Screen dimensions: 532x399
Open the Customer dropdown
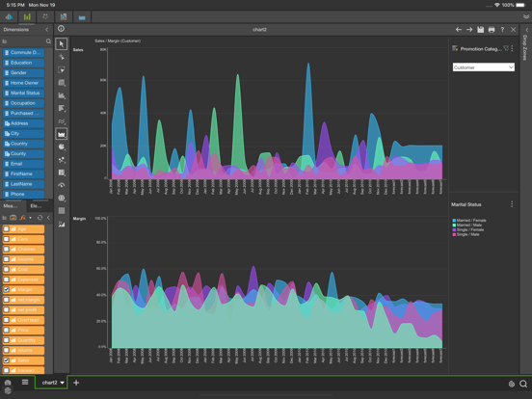[x=484, y=67]
